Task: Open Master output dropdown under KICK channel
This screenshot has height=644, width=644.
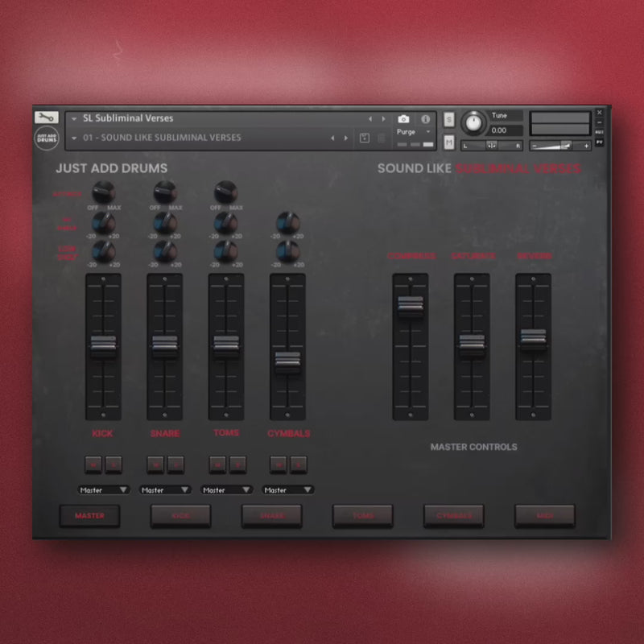Action: 103,489
